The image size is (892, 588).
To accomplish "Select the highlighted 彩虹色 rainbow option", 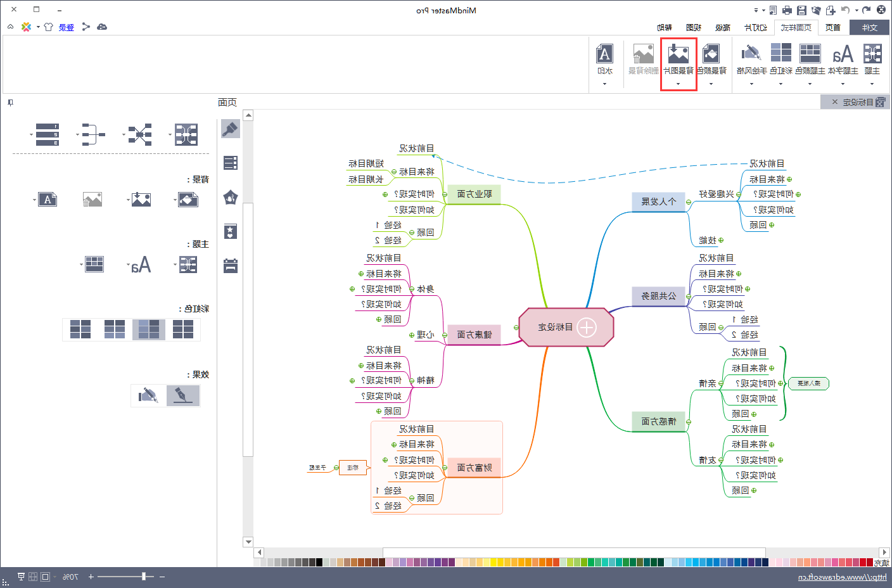I will (x=149, y=329).
